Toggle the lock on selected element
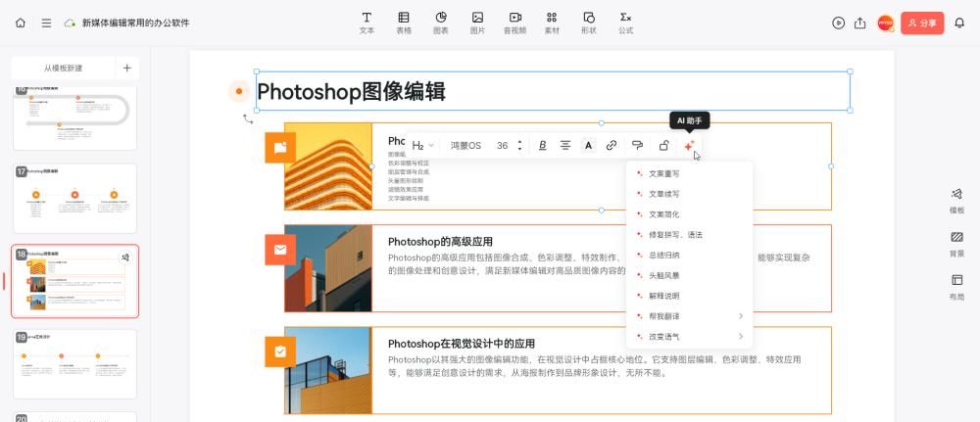The width and height of the screenshot is (980, 422). 663,146
